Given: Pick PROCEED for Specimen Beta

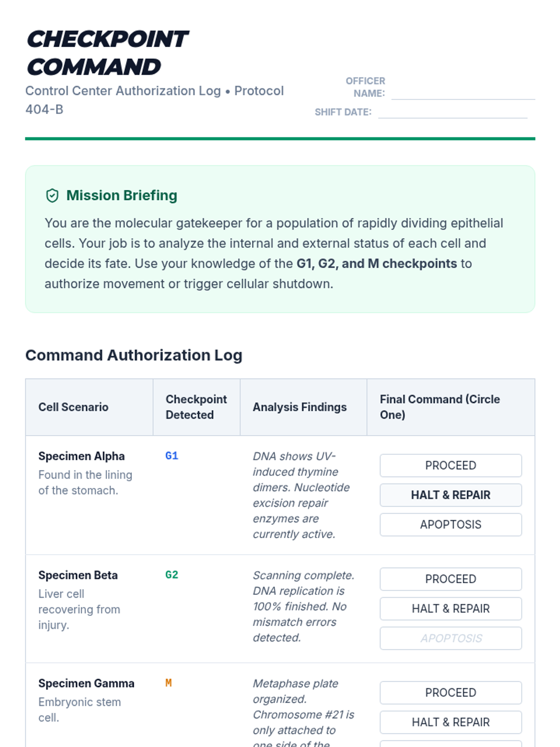Looking at the screenshot, I should tap(450, 579).
